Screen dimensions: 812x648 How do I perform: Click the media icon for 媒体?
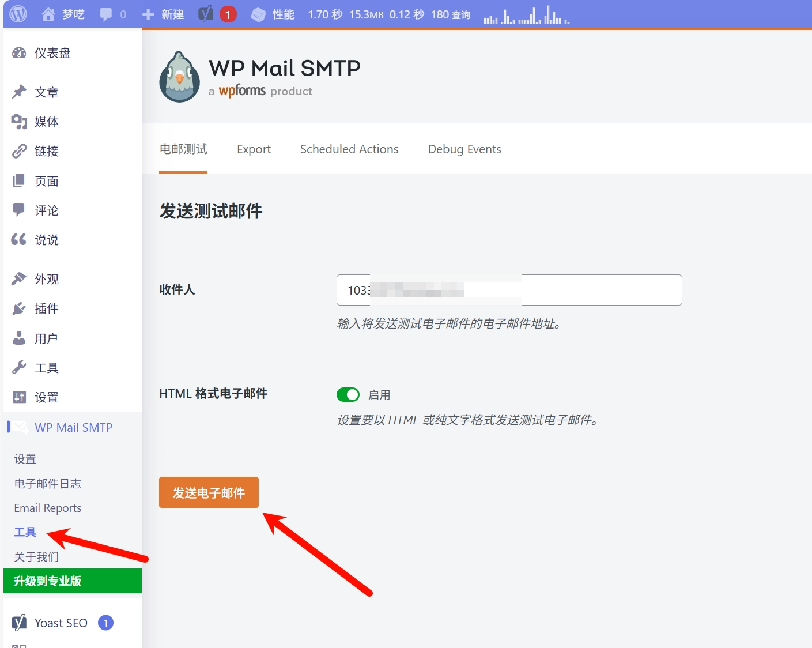19,122
